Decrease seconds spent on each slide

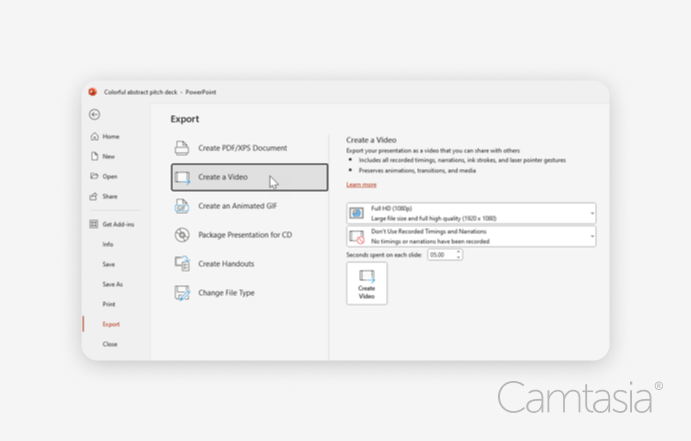(459, 257)
